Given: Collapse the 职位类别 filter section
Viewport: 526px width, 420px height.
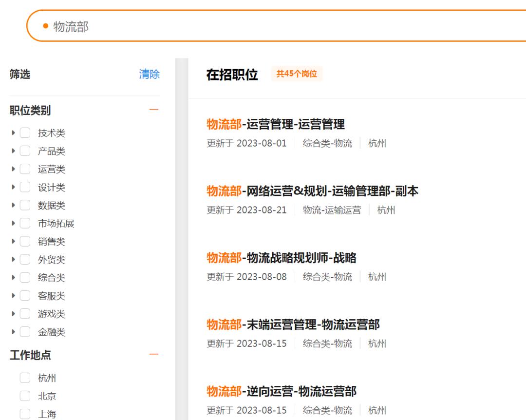Looking at the screenshot, I should (155, 109).
